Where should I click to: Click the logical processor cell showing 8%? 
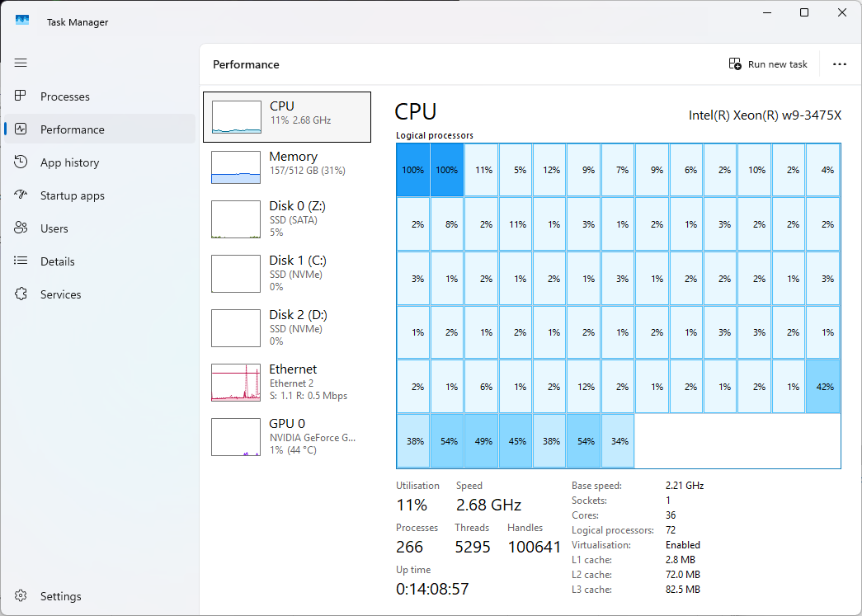(x=447, y=224)
